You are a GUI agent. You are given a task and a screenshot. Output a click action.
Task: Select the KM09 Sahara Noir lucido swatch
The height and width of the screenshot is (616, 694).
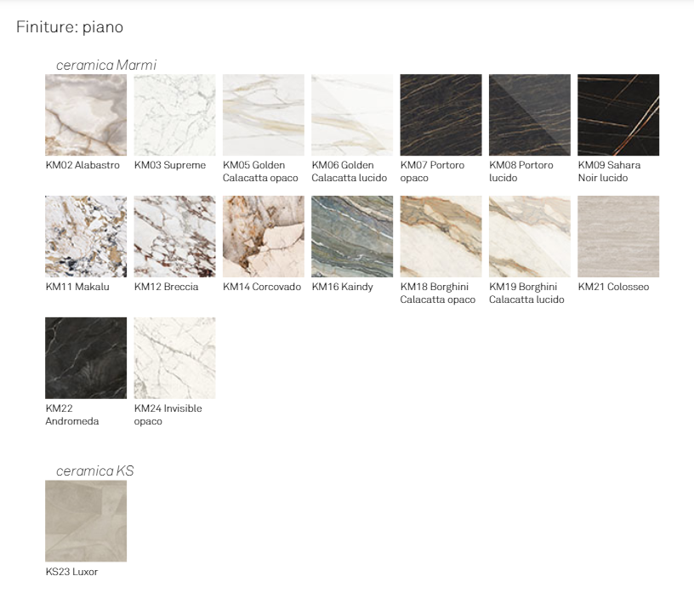[x=618, y=115]
